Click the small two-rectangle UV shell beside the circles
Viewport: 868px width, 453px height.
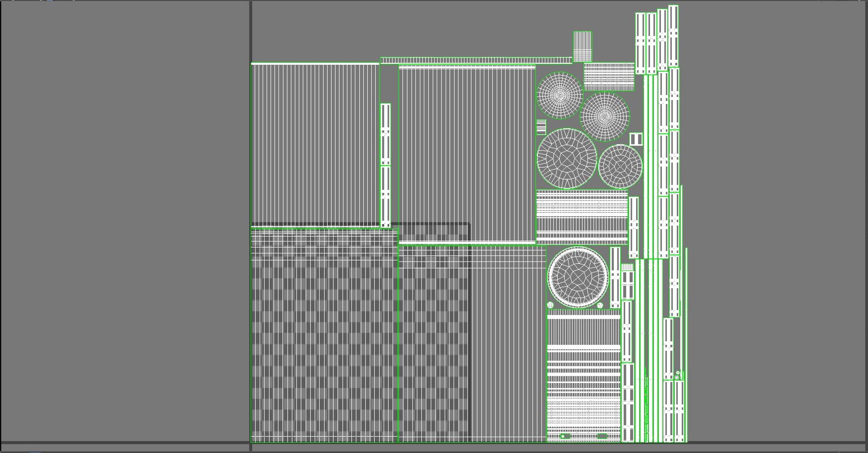[636, 139]
